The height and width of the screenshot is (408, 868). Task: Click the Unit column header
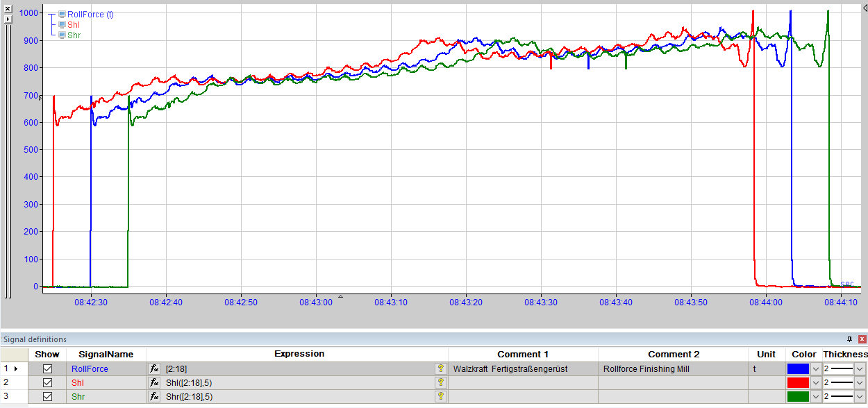767,354
